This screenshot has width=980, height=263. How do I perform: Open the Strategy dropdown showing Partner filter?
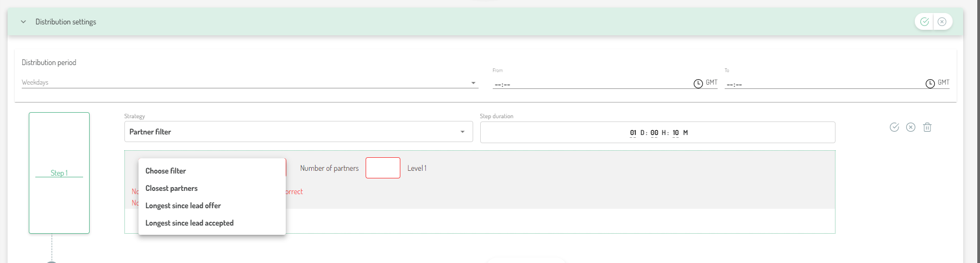pyautogui.click(x=298, y=132)
